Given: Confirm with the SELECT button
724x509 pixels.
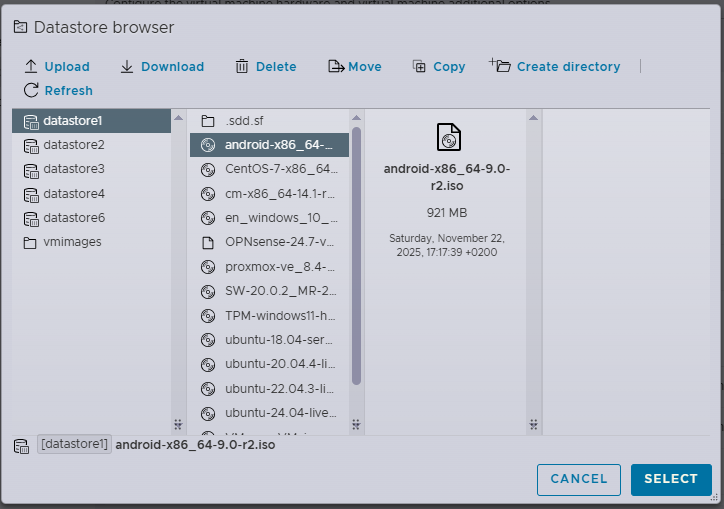Looking at the screenshot, I should coord(671,479).
